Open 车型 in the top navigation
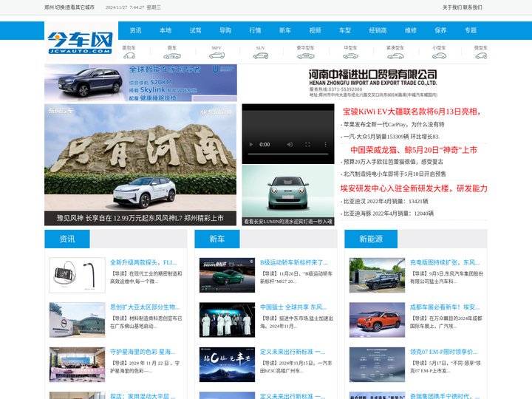Image resolution: width=532 pixels, height=399 pixels. click(x=345, y=30)
